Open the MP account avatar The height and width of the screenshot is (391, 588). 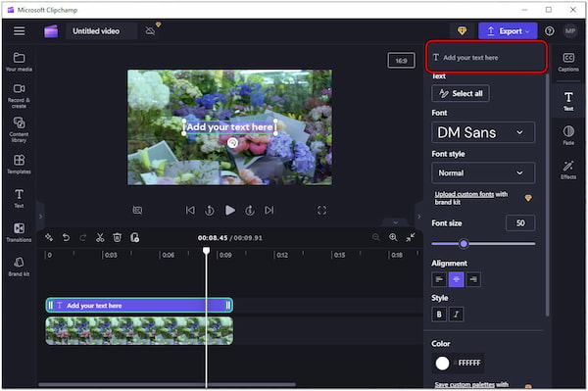tap(570, 31)
